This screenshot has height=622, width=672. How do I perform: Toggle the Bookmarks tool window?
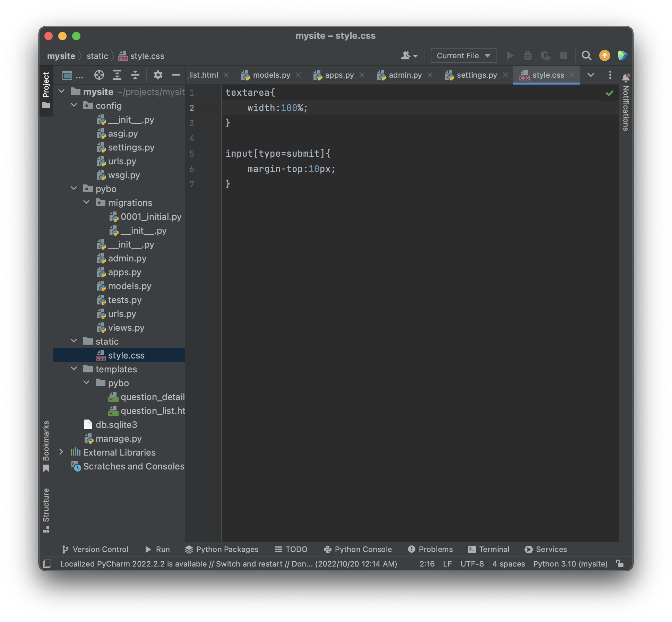(46, 446)
